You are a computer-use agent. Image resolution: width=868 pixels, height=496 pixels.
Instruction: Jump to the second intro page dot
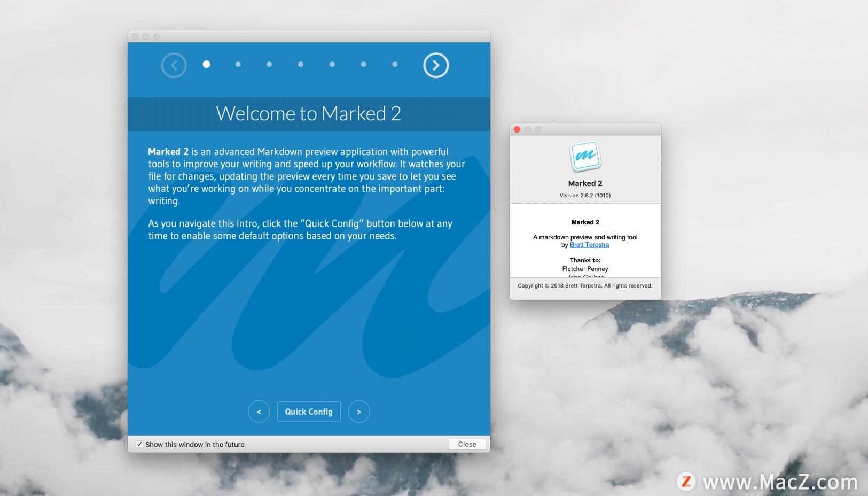[238, 64]
